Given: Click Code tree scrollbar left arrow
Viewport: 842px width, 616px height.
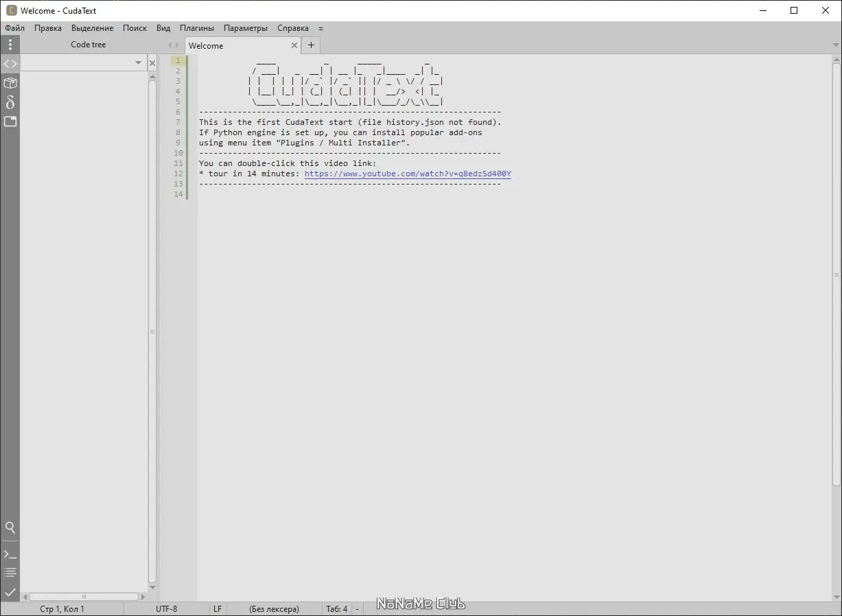Looking at the screenshot, I should (25, 597).
